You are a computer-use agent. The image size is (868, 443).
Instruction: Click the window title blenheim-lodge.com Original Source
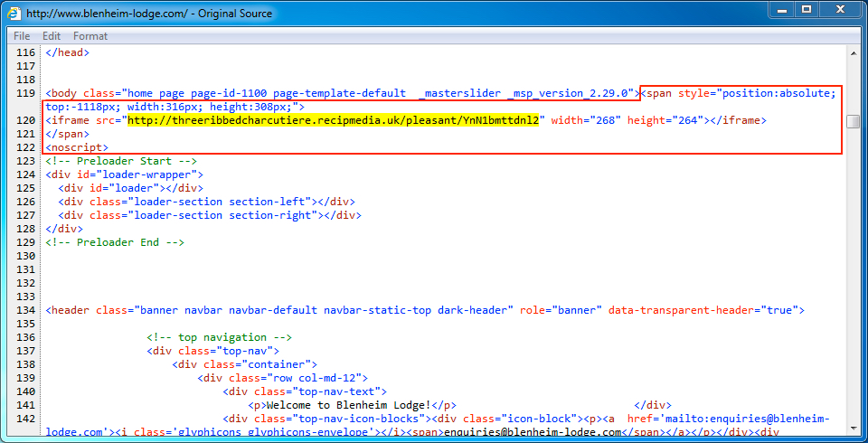149,13
